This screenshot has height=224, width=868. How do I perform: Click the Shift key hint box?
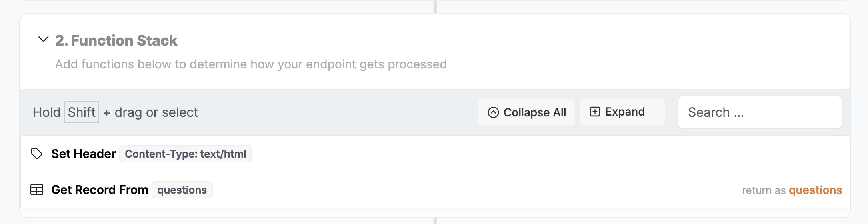pyautogui.click(x=82, y=112)
